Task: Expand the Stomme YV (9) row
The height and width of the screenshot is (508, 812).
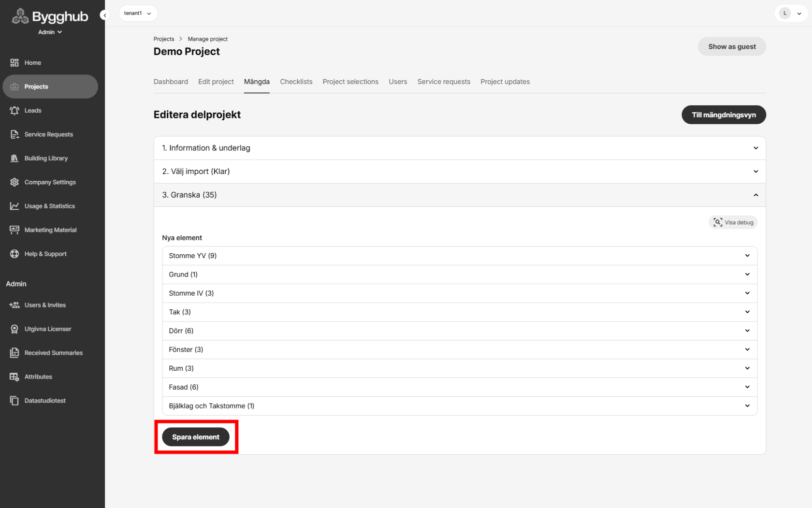Action: 459,256
